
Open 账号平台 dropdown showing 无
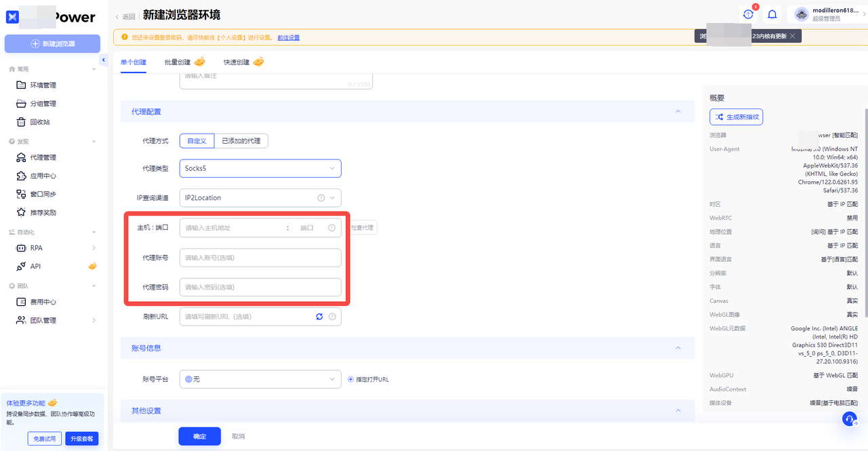260,379
